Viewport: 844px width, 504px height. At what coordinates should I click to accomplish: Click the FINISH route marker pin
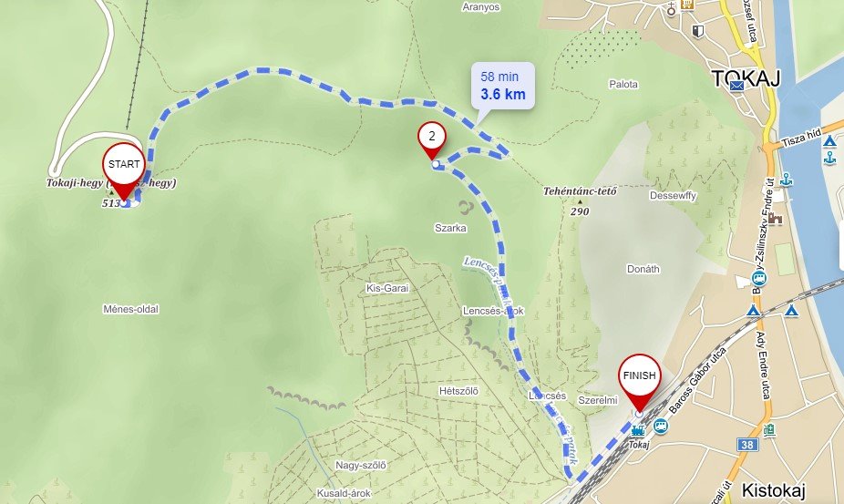coord(639,382)
